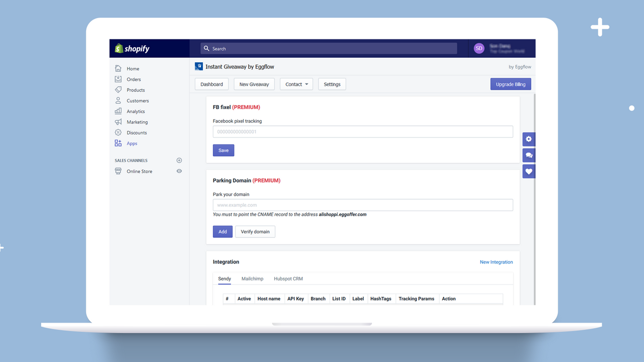
Task: Click the floating heart button
Action: 529,171
